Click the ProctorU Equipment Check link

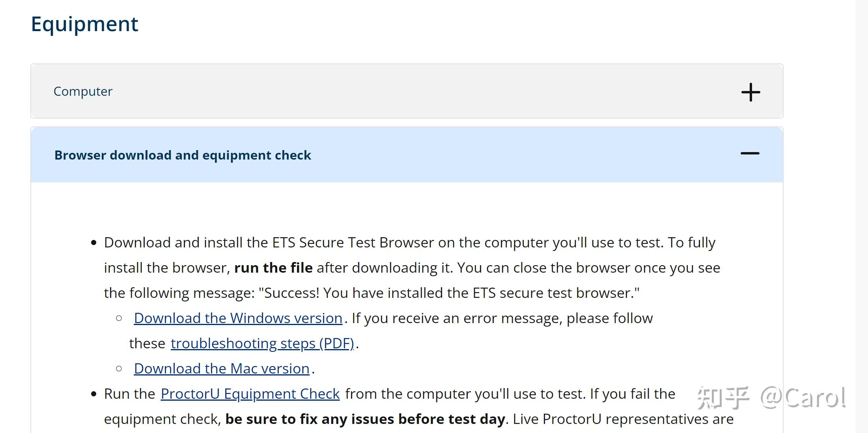pyautogui.click(x=249, y=393)
